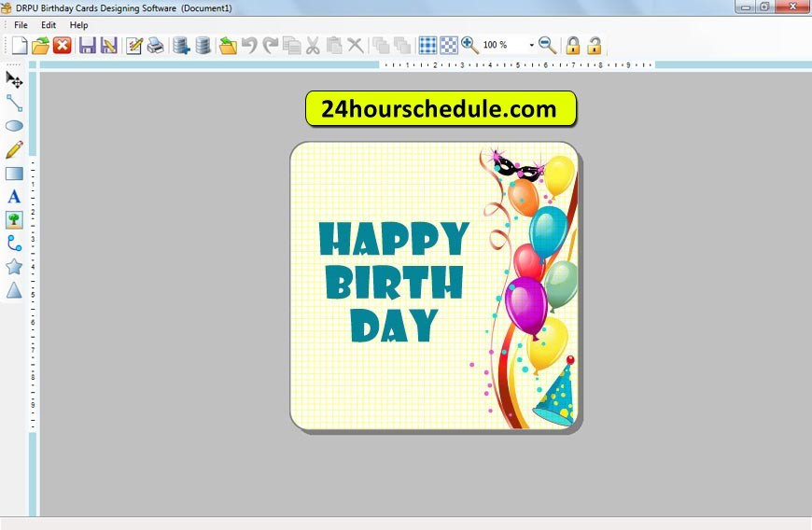812x530 pixels.
Task: Delete selection with the gray X icon
Action: click(356, 46)
